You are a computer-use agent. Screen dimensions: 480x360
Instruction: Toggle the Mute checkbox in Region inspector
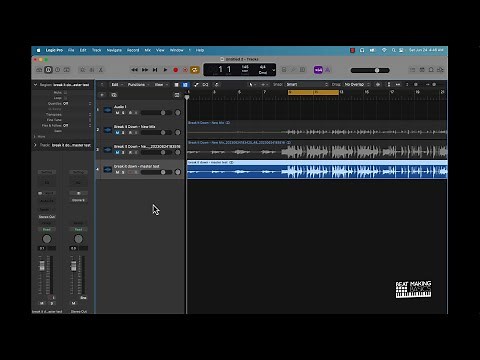65,92
